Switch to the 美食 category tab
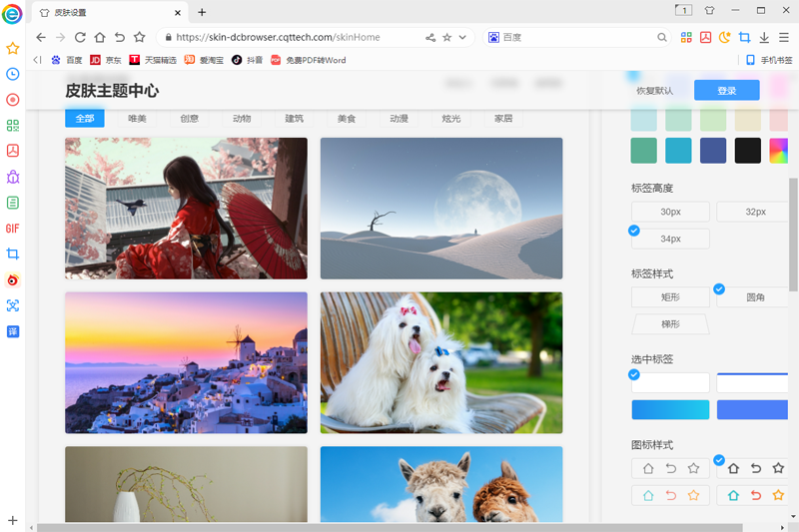 pos(346,119)
